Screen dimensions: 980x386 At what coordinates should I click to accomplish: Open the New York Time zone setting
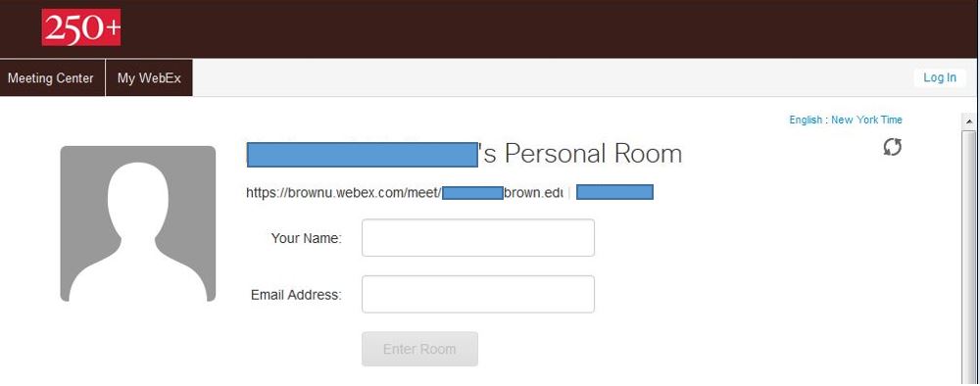[x=866, y=120]
